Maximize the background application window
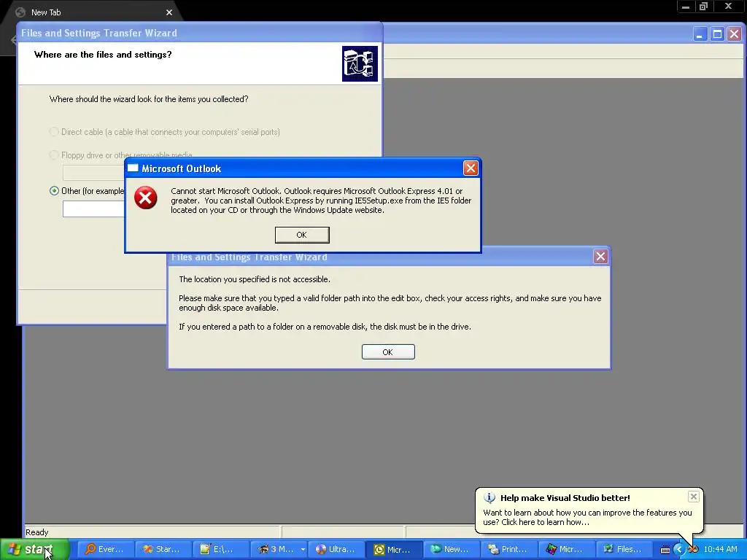The width and height of the screenshot is (747, 560). pos(717,34)
